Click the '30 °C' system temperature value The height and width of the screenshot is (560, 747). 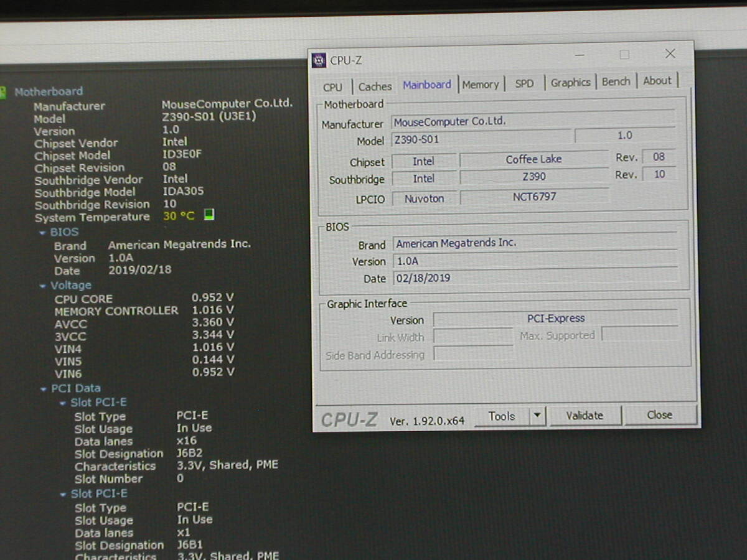pos(179,216)
